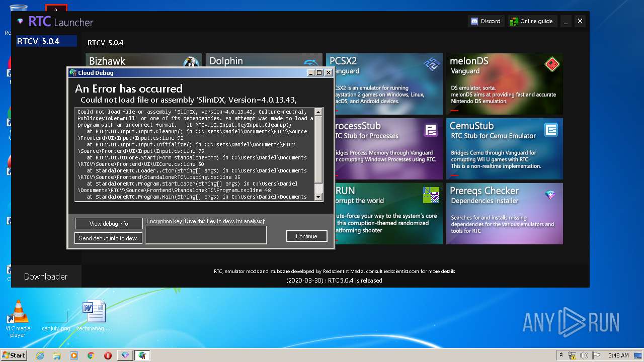Select the techmanag... Word document icon
644x362 pixels.
pos(94,316)
